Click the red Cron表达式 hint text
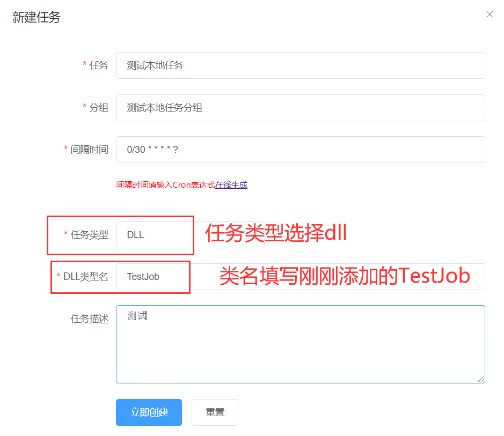Screen dimensions: 504x436 click(x=165, y=185)
